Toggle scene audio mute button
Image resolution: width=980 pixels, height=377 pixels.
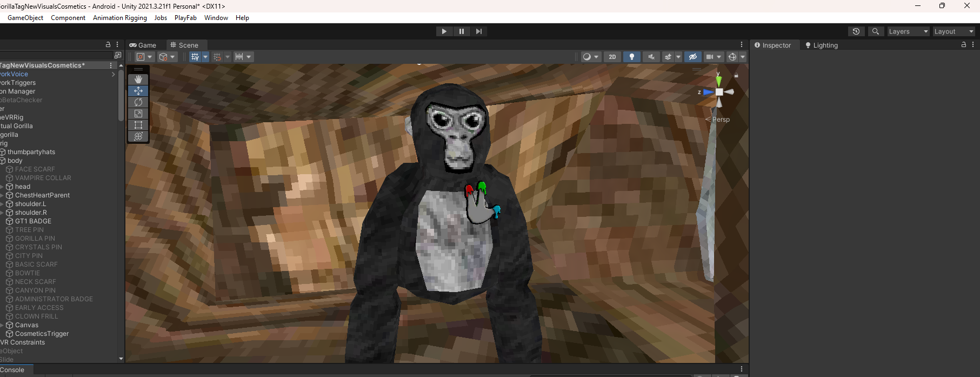click(651, 57)
